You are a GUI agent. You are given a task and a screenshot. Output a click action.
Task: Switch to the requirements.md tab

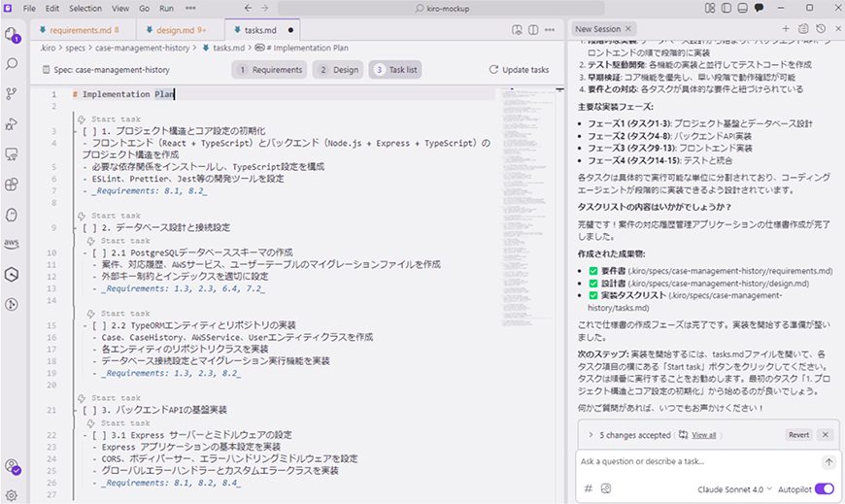[x=84, y=30]
